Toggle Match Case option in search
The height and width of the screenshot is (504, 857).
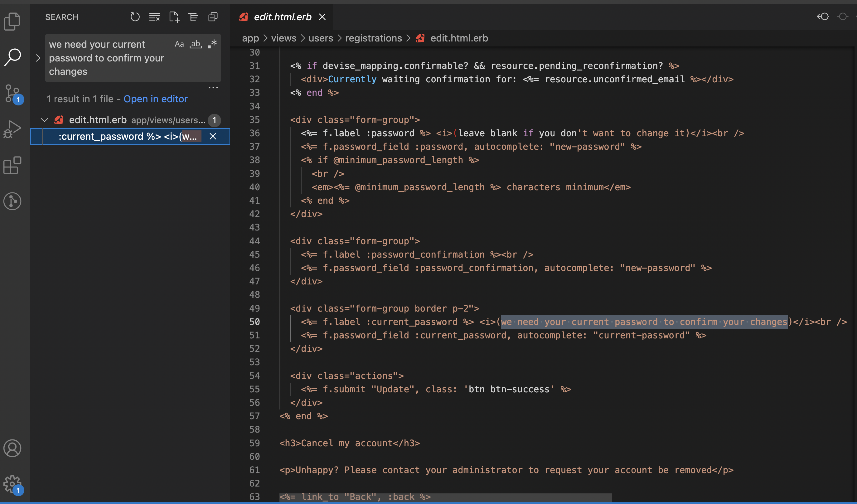tap(179, 44)
